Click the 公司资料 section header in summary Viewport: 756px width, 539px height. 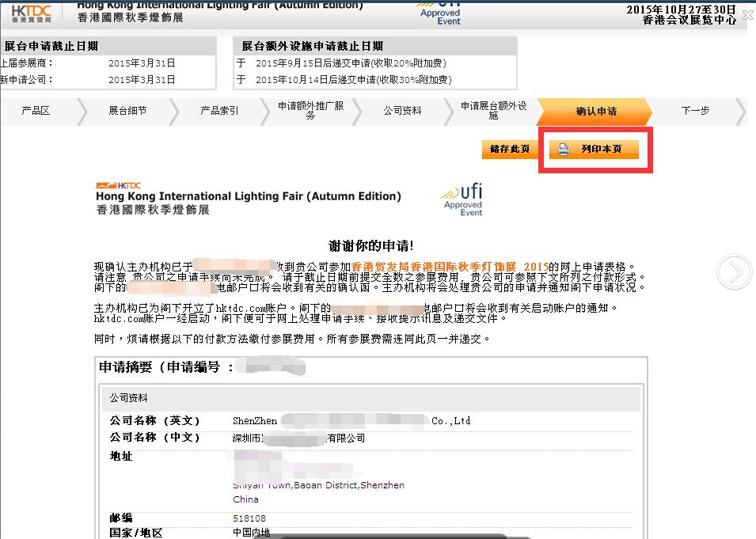tap(129, 398)
